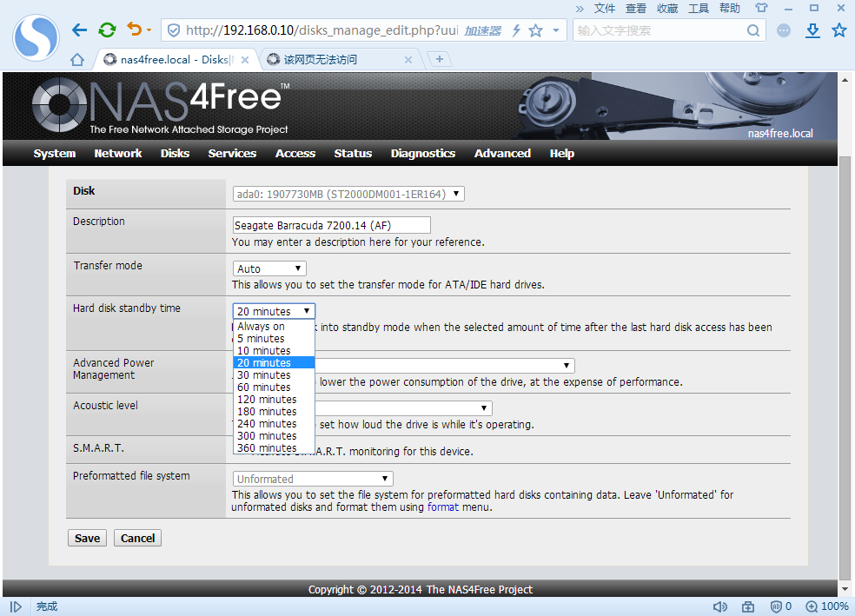Click the browser back arrow

(80, 30)
